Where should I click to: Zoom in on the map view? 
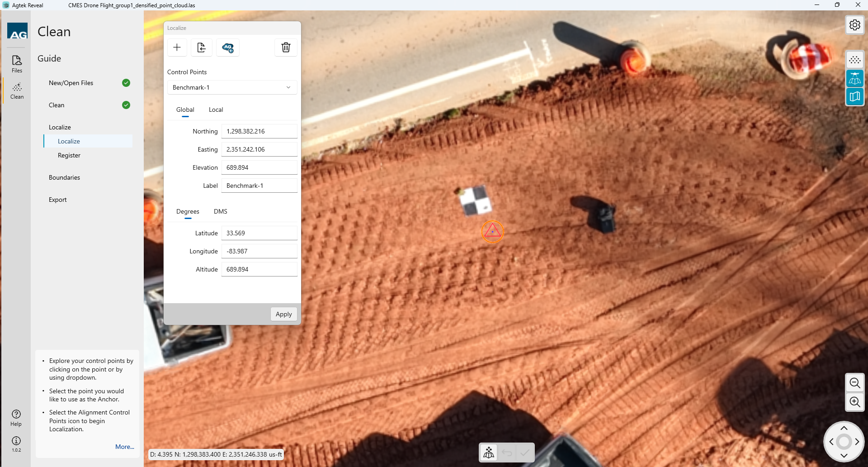pos(854,402)
